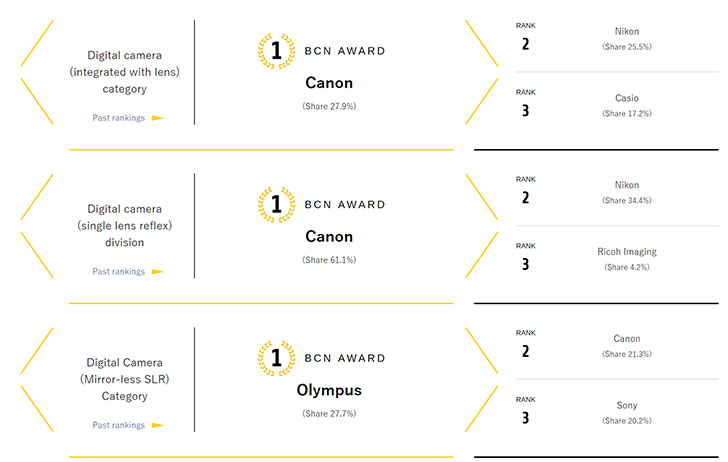Click yellow arrow beside integrated lens Past rankings
This screenshot has height=462, width=728.
point(158,118)
